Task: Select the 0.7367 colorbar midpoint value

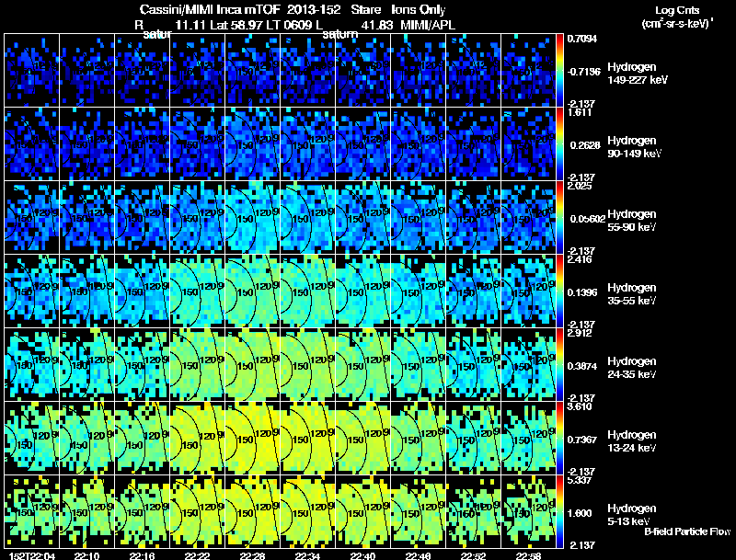Action: tap(582, 440)
